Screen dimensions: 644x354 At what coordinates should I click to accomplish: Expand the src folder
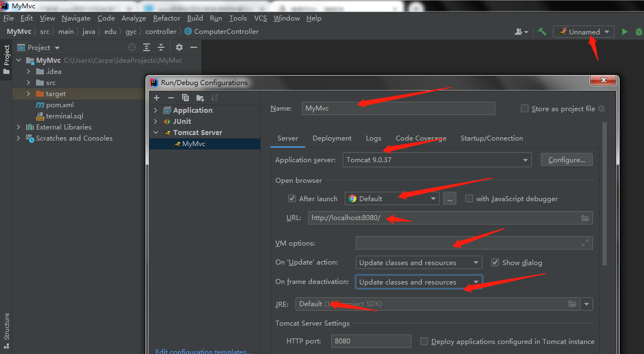click(28, 82)
